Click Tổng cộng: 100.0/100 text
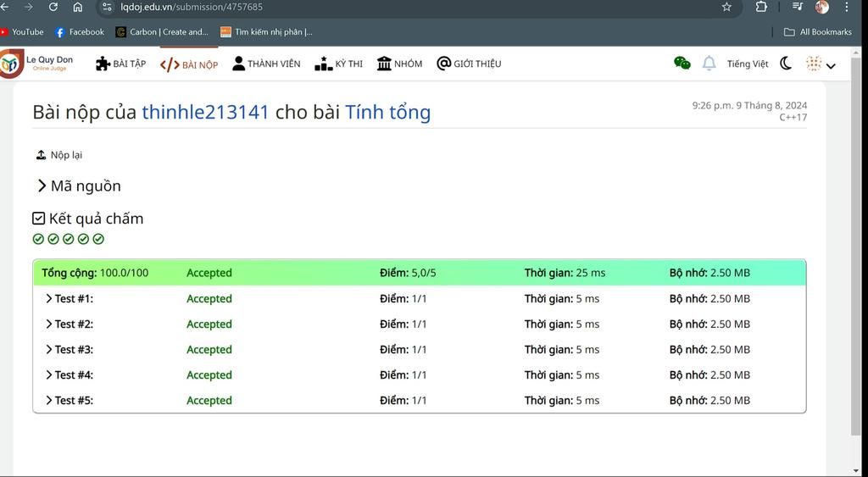The width and height of the screenshot is (868, 477). click(95, 273)
